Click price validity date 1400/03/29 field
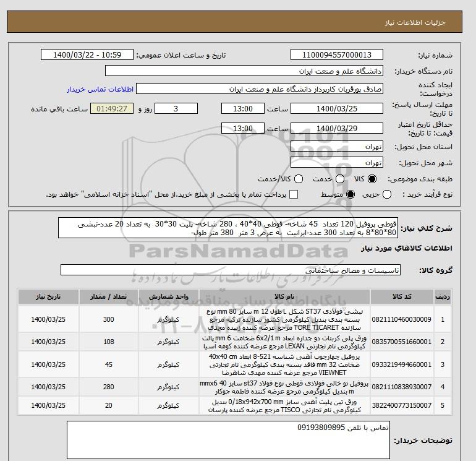The width and height of the screenshot is (476, 461). point(337,128)
